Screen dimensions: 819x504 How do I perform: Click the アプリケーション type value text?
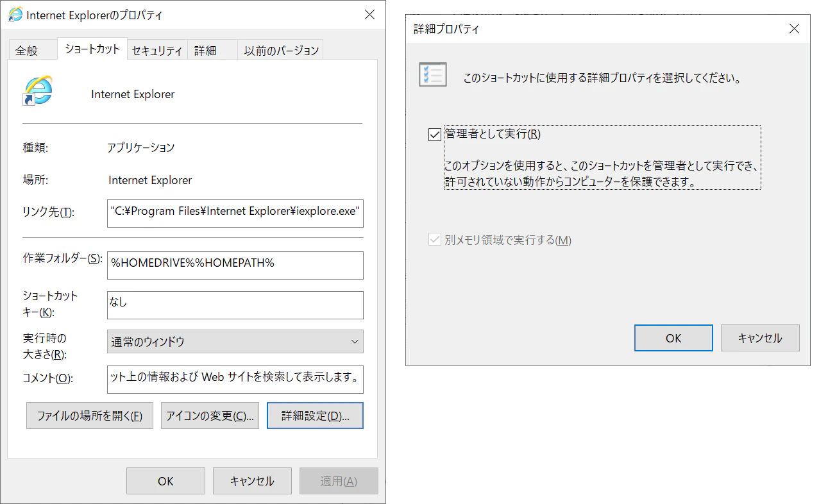click(140, 147)
